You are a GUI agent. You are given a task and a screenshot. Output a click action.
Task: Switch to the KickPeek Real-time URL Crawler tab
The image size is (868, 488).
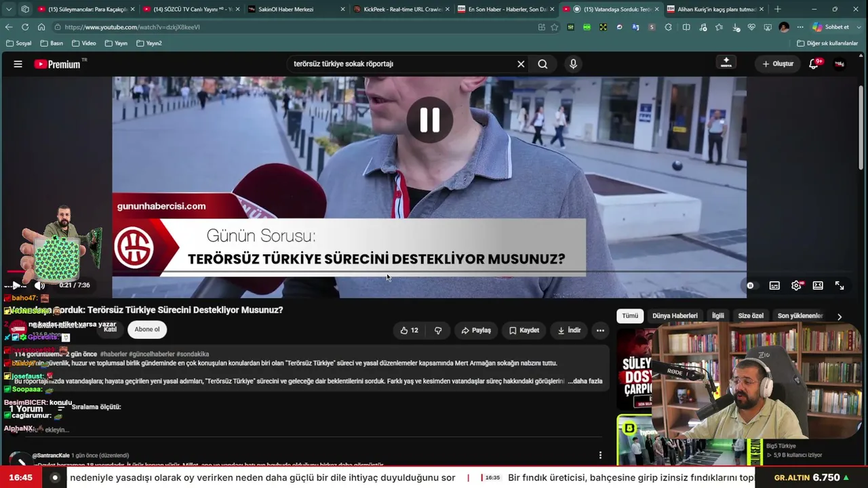[x=401, y=9]
